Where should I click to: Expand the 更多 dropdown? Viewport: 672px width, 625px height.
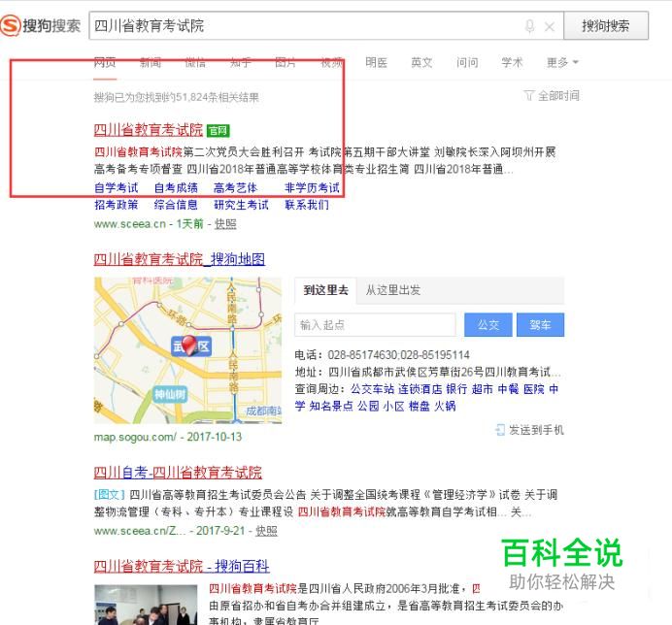(x=562, y=62)
